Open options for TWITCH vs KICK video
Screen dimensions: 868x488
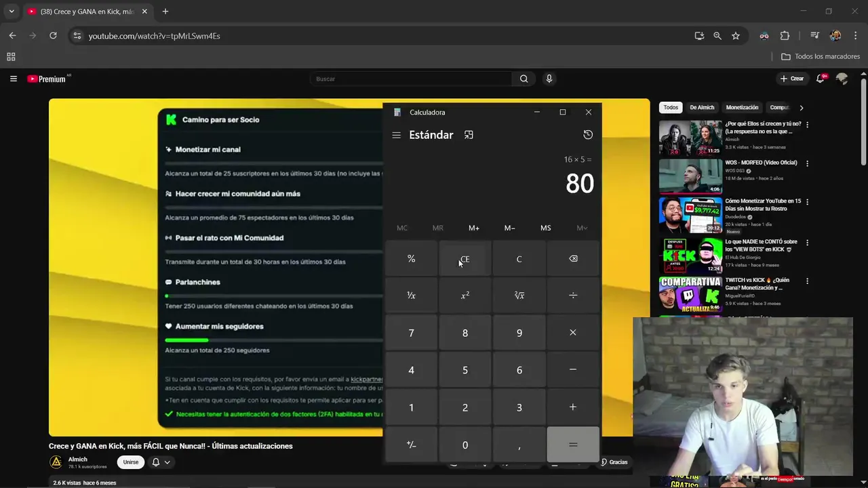click(807, 281)
